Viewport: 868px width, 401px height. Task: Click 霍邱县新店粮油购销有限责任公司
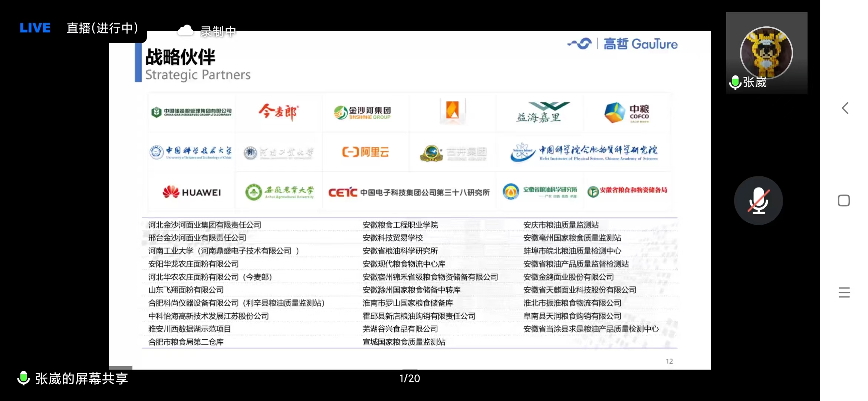coord(419,316)
